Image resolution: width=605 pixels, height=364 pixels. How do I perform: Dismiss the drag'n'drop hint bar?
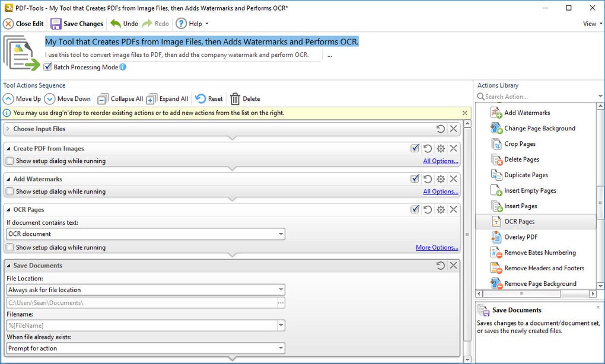[464, 113]
